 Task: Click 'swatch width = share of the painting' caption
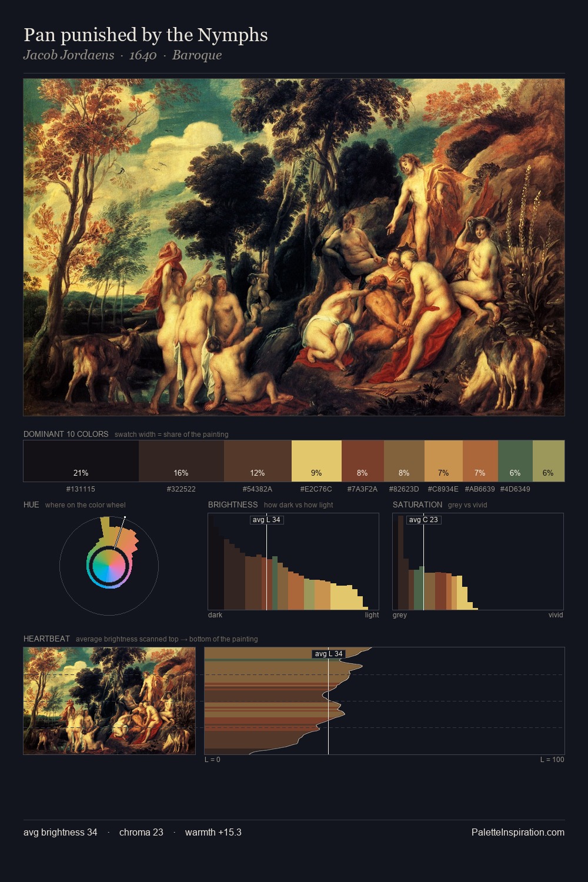pos(172,435)
